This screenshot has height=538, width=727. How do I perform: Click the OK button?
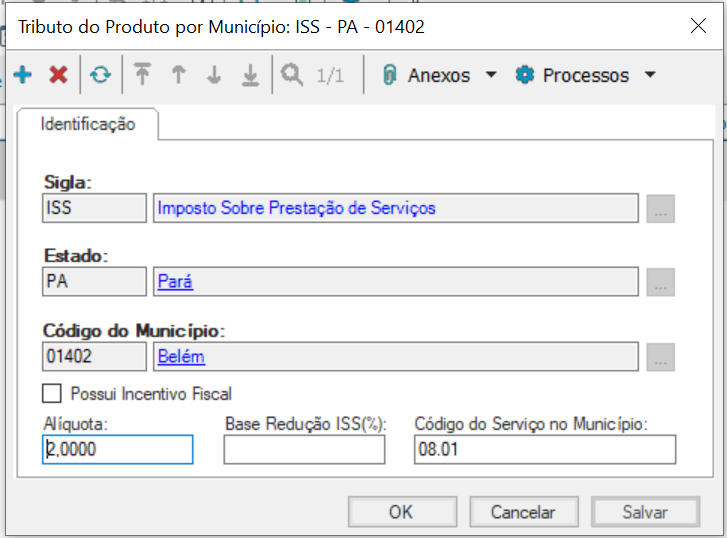[402, 512]
